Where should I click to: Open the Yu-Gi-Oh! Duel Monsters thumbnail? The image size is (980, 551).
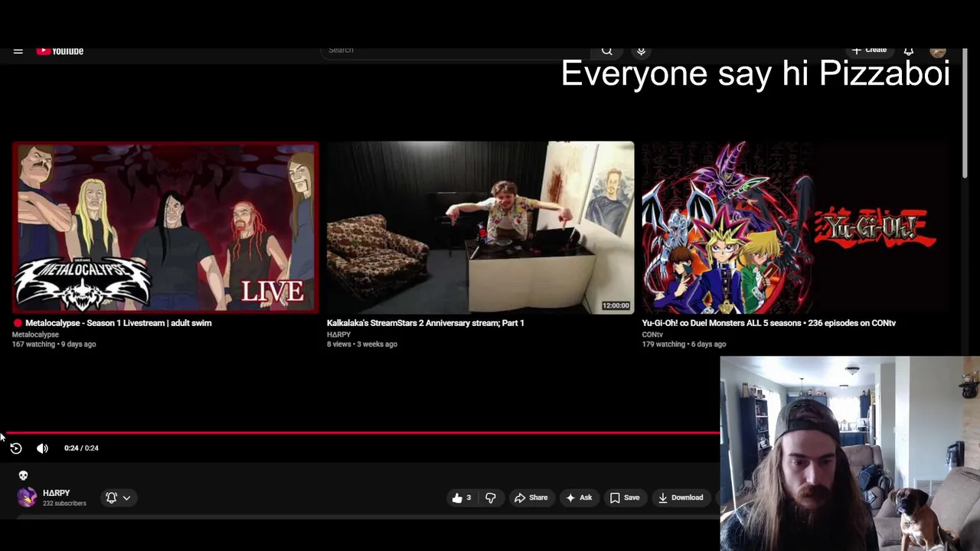pos(795,227)
